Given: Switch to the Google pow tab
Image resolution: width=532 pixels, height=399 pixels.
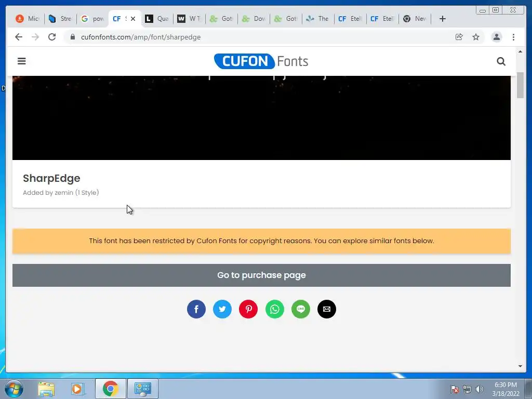Looking at the screenshot, I should pyautogui.click(x=92, y=19).
